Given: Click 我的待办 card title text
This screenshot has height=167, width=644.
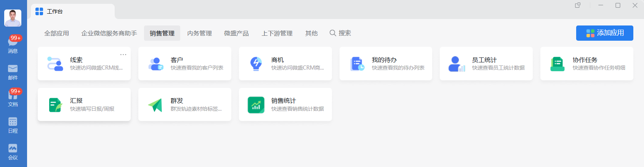Looking at the screenshot, I should (384, 60).
